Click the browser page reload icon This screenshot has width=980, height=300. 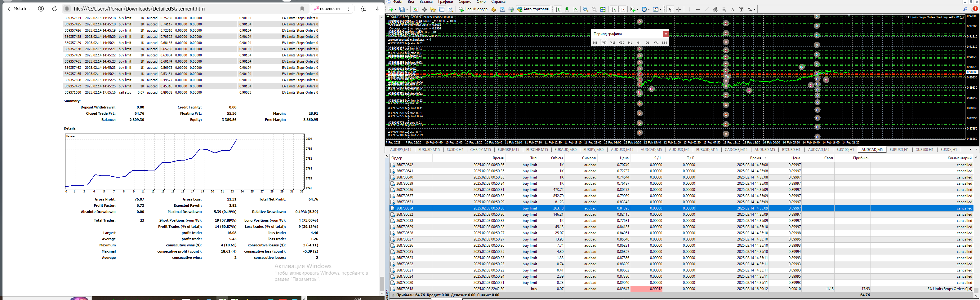(54, 9)
